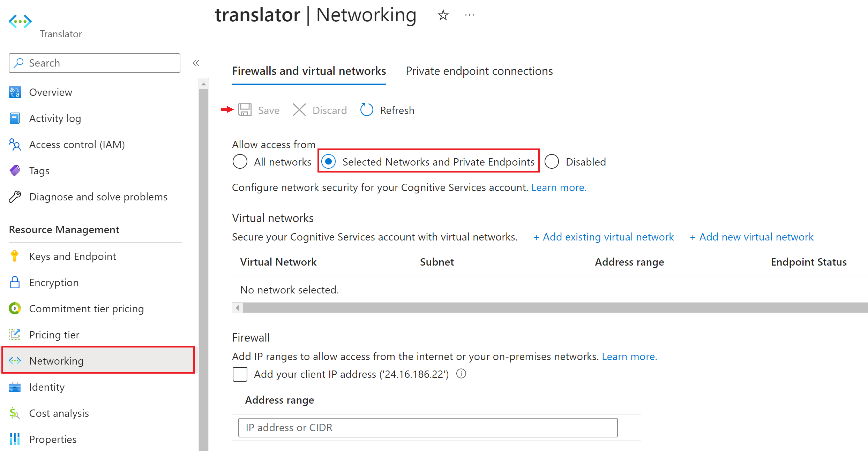Click Discard button to cancel changes
The image size is (868, 451).
(319, 110)
